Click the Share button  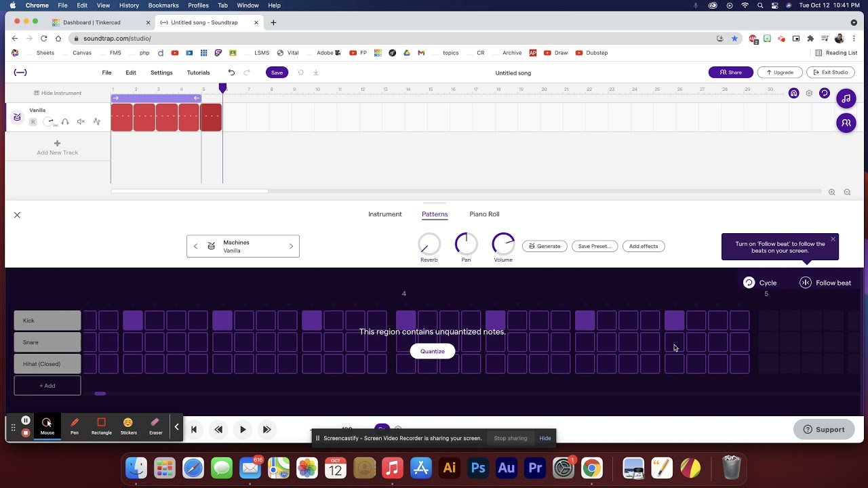[730, 73]
